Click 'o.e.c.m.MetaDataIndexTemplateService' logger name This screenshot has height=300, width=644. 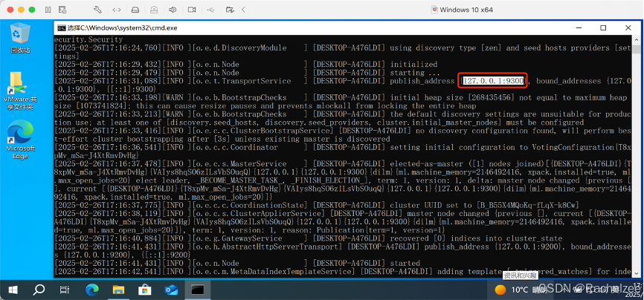pos(271,271)
